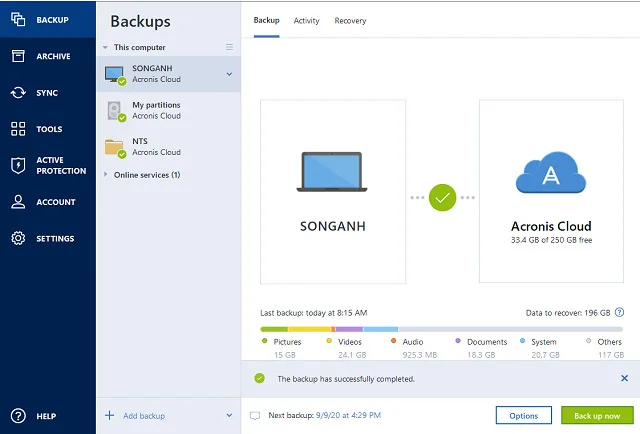This screenshot has width=640, height=434.
Task: Click the Options button
Action: coord(524,415)
